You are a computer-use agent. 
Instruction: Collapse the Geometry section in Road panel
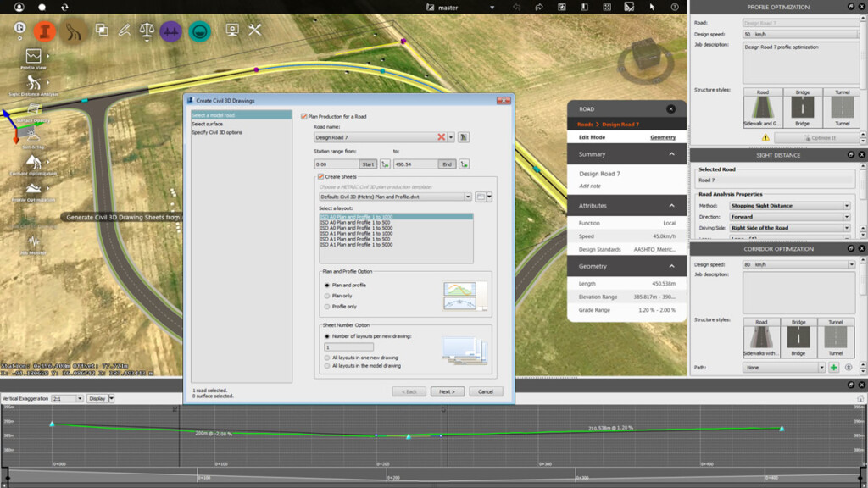tap(671, 267)
